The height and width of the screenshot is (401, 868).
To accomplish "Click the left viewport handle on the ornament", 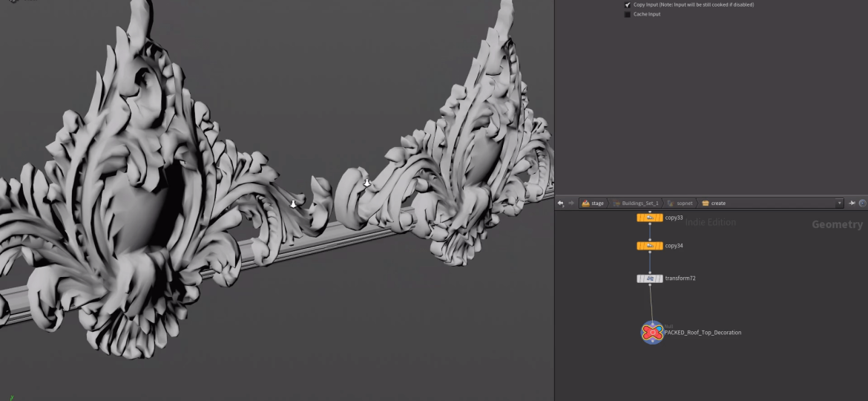I will coord(293,203).
